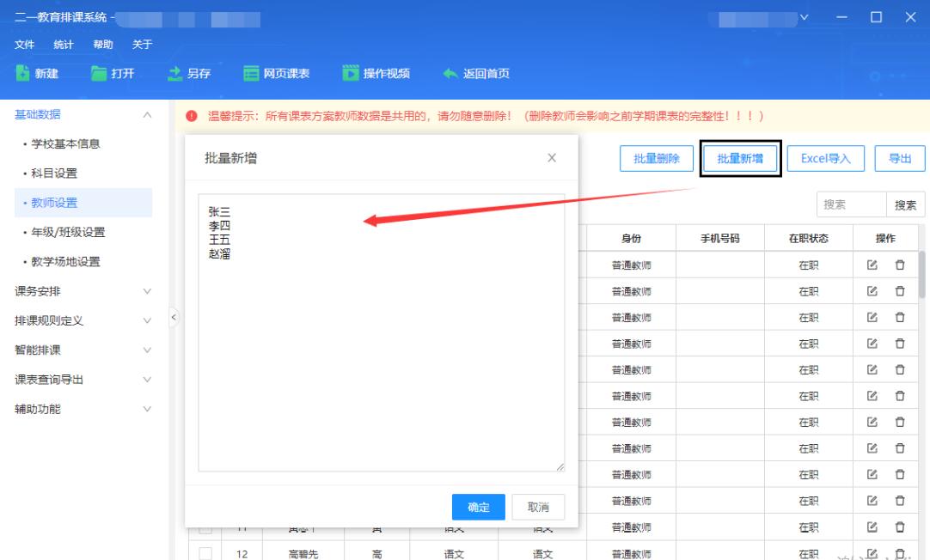Click the 新建 toolbar icon
Image resolution: width=930 pixels, height=560 pixels.
tap(22, 73)
